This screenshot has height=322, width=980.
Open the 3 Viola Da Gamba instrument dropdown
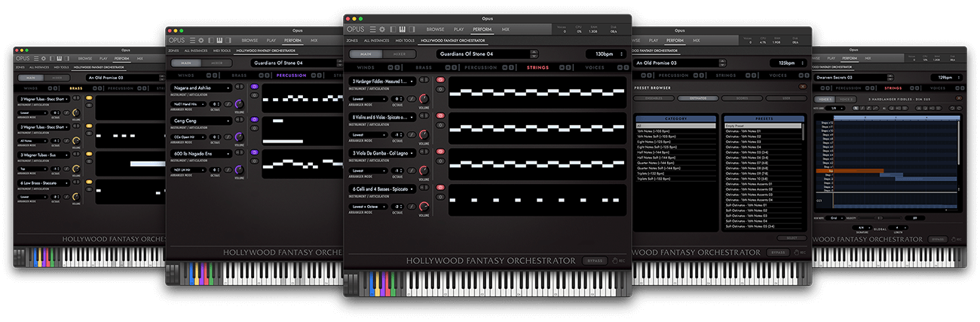(x=383, y=153)
